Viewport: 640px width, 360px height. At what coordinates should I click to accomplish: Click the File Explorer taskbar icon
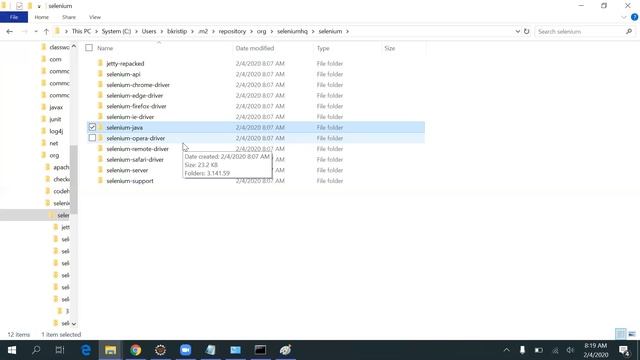pos(111,350)
